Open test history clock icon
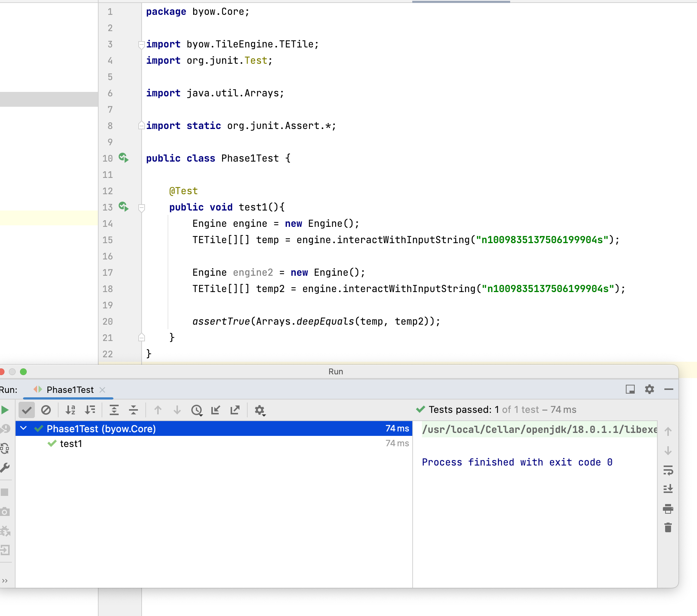The width and height of the screenshot is (697, 616). click(x=197, y=410)
